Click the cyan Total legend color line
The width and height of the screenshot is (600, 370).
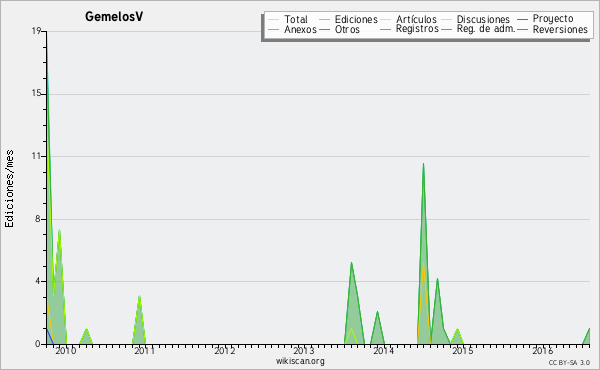tap(274, 20)
